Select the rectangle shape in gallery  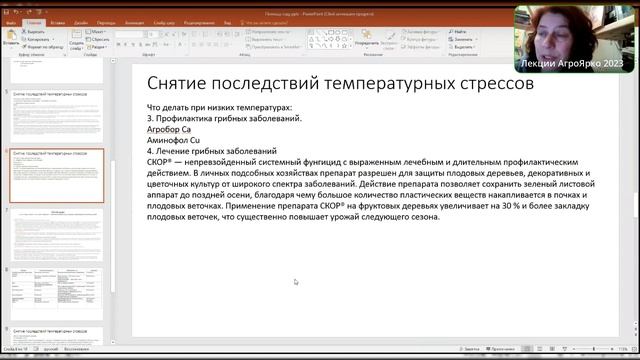click(x=331, y=32)
